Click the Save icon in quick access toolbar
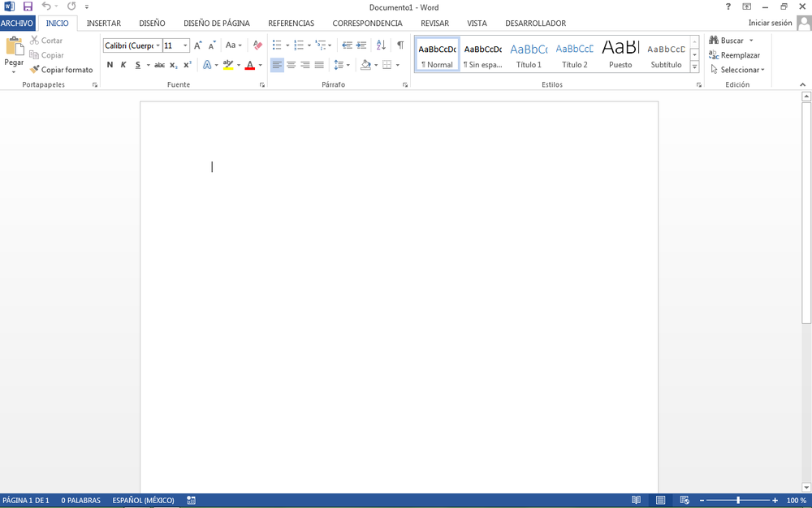Screen dimensions: 812x508 28,6
